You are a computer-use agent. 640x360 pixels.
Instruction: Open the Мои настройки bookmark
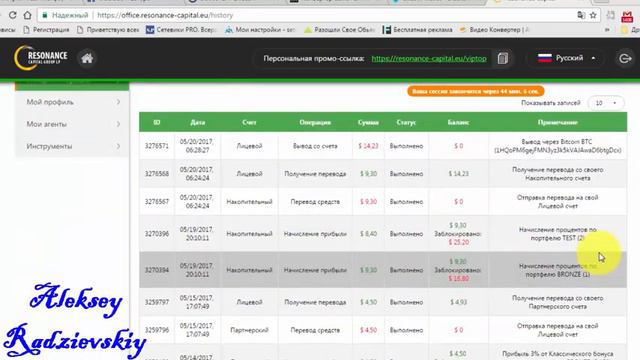[260, 29]
